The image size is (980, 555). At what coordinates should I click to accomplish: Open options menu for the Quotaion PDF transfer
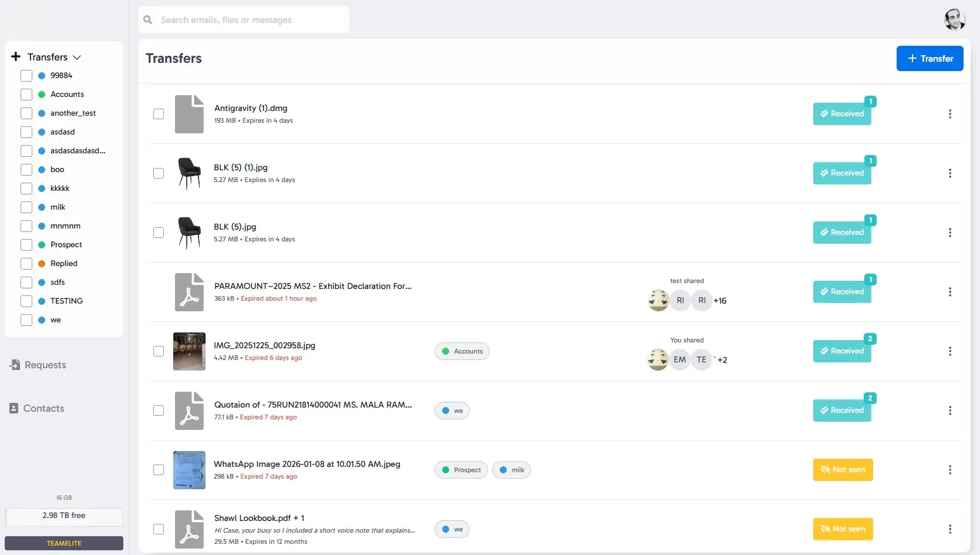pos(949,411)
